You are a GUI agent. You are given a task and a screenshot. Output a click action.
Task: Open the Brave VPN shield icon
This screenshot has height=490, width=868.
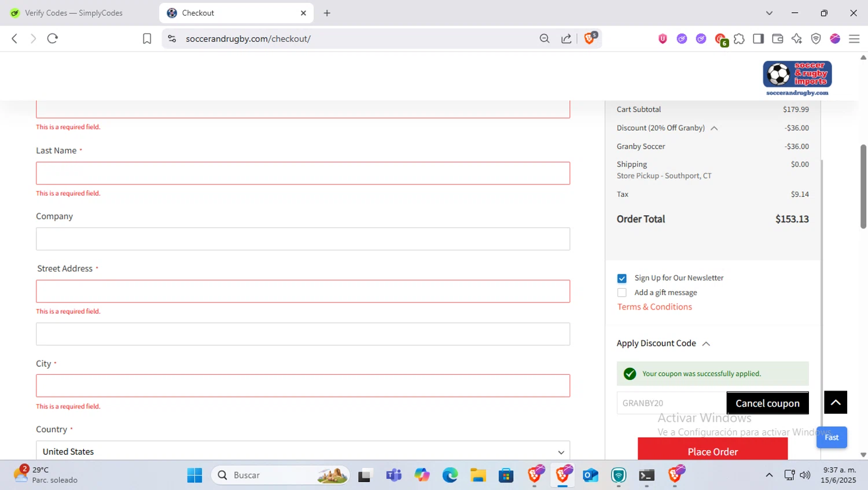[x=816, y=39]
